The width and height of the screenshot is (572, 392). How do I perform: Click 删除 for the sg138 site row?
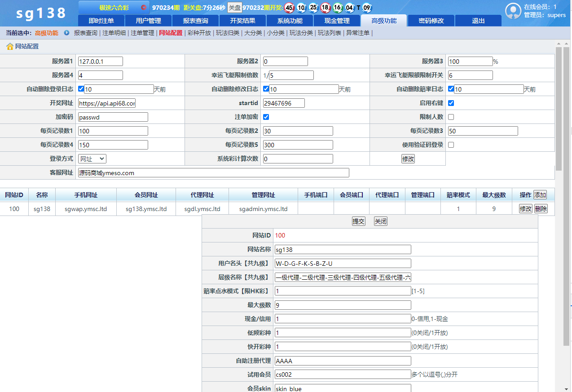[x=541, y=209]
